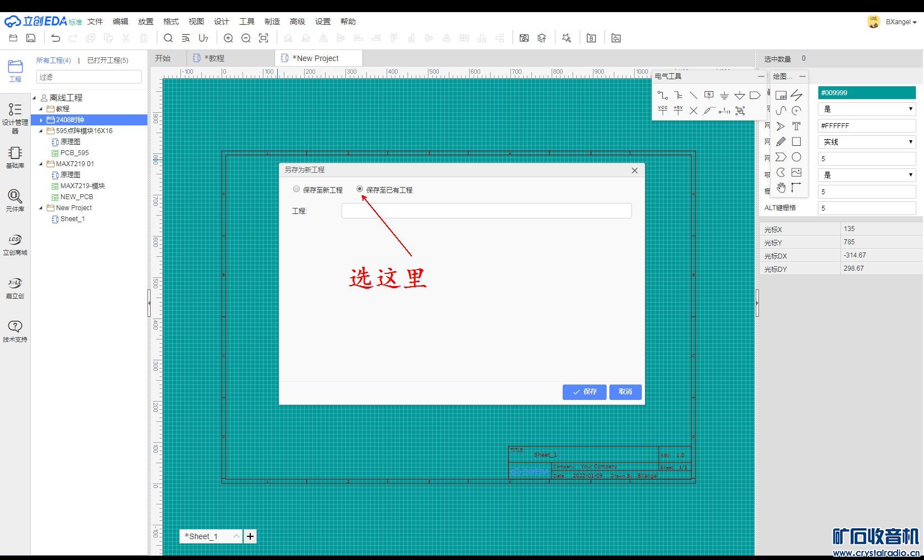Screen dimensions: 924x560
Task: Select the pan hand tool
Action: [780, 188]
